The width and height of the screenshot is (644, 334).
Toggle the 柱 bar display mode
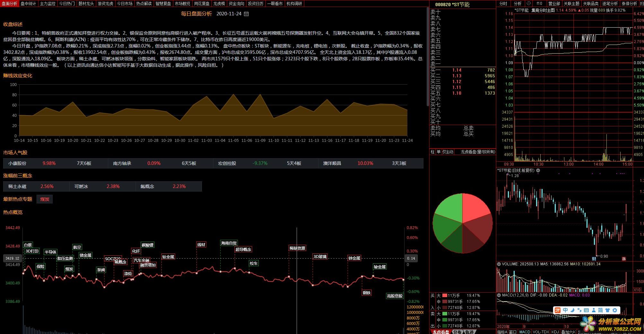click(432, 152)
